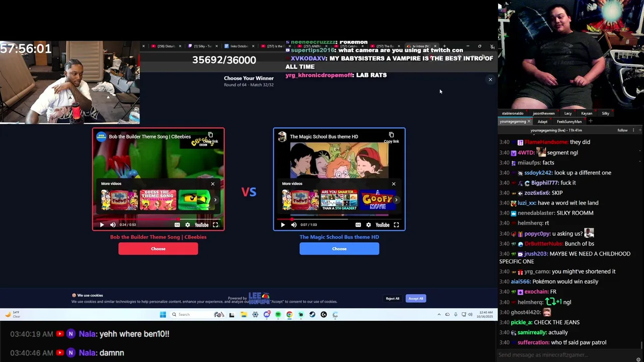Accept all cookies

(416, 299)
